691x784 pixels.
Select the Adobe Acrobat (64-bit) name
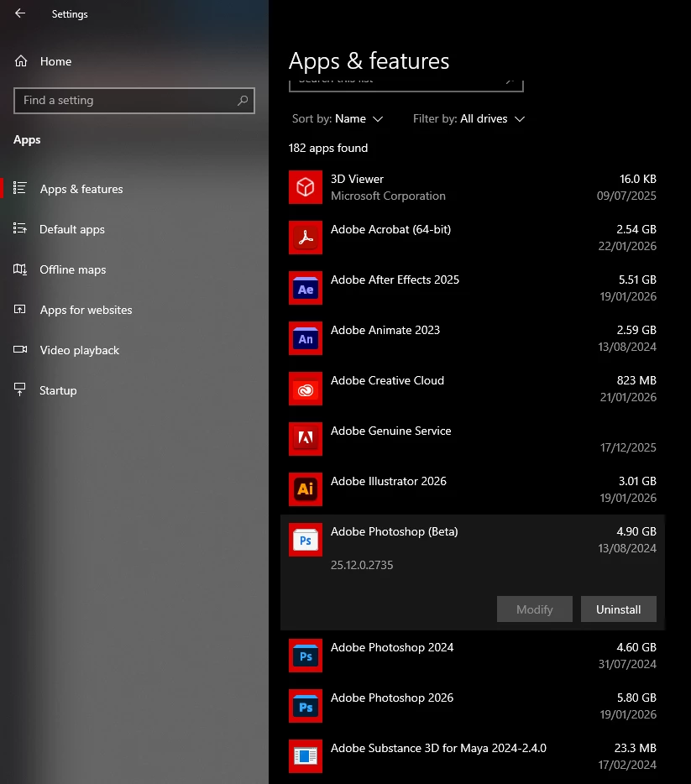[x=390, y=229]
